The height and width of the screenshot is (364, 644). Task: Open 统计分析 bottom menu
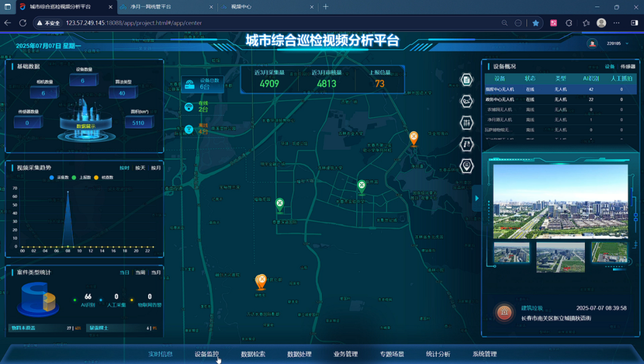click(x=438, y=354)
